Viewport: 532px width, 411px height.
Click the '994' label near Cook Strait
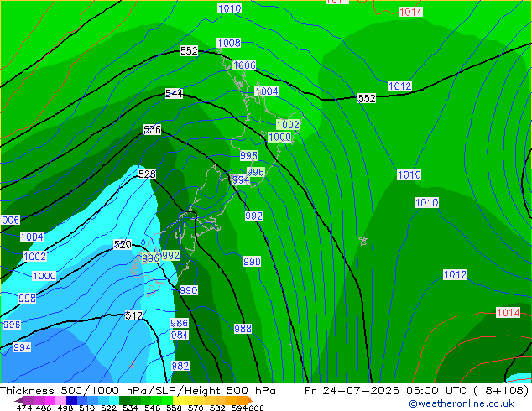tap(241, 179)
